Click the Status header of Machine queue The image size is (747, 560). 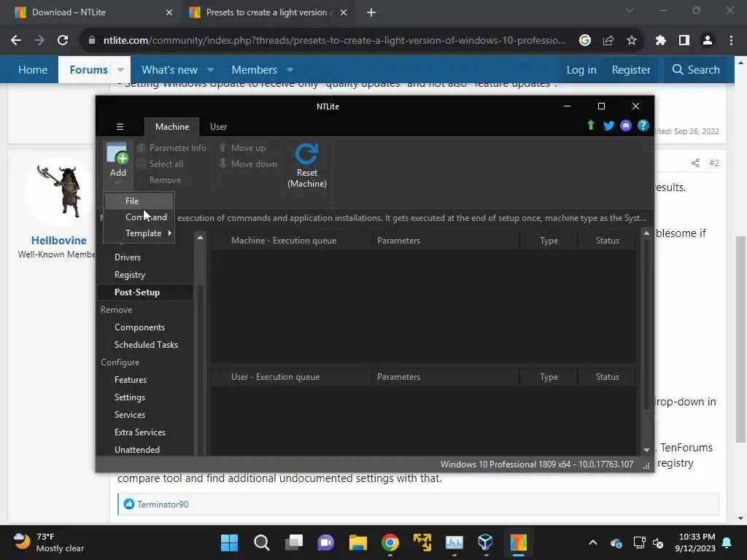607,241
